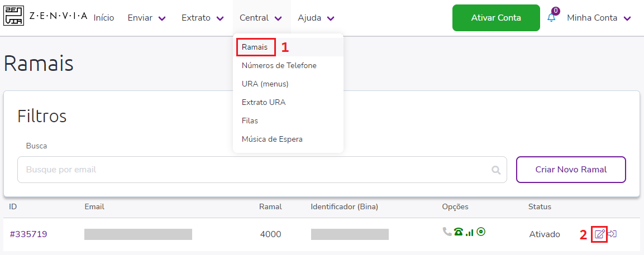This screenshot has height=255, width=644.
Task: Go to Início in the navbar
Action: click(104, 18)
